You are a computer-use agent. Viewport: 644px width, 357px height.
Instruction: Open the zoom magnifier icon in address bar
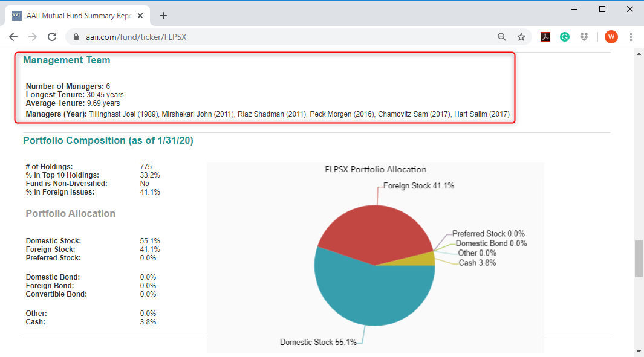(501, 37)
